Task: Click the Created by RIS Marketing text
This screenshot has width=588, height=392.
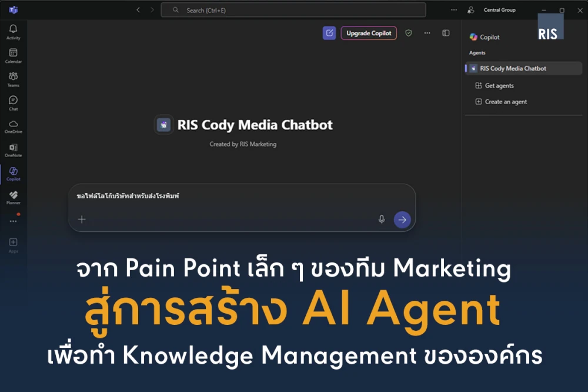Action: coord(243,144)
